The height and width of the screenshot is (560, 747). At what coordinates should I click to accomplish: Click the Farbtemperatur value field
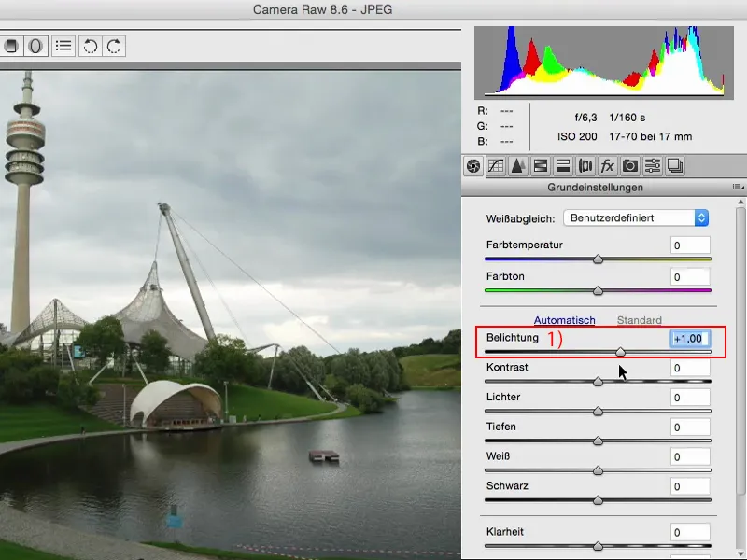pos(690,245)
